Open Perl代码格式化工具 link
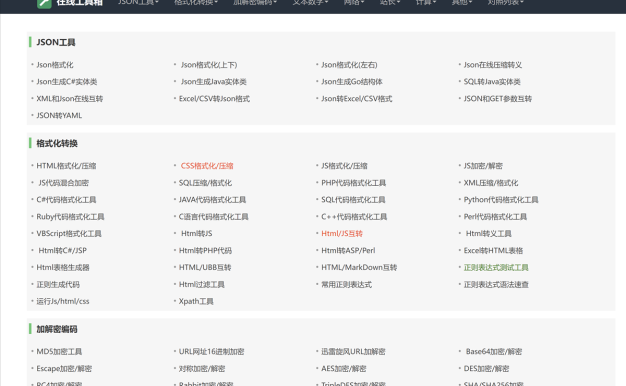Screen dimensions: 626x386 [495, 217]
